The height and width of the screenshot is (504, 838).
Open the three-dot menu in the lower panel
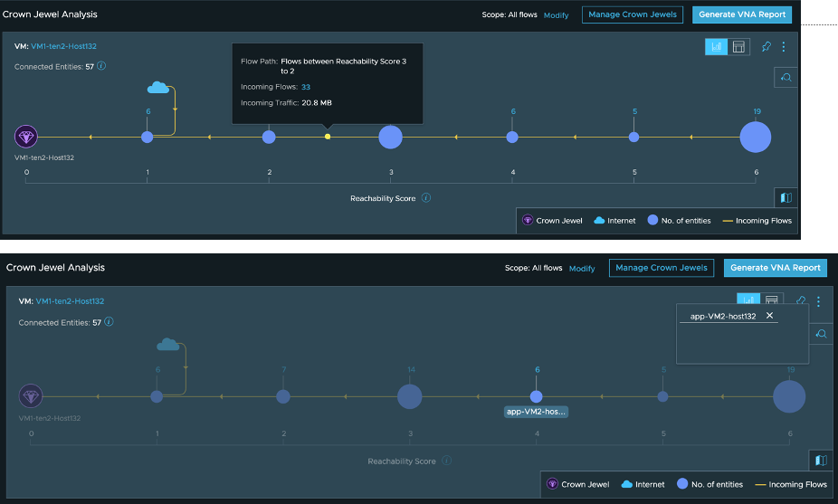818,301
